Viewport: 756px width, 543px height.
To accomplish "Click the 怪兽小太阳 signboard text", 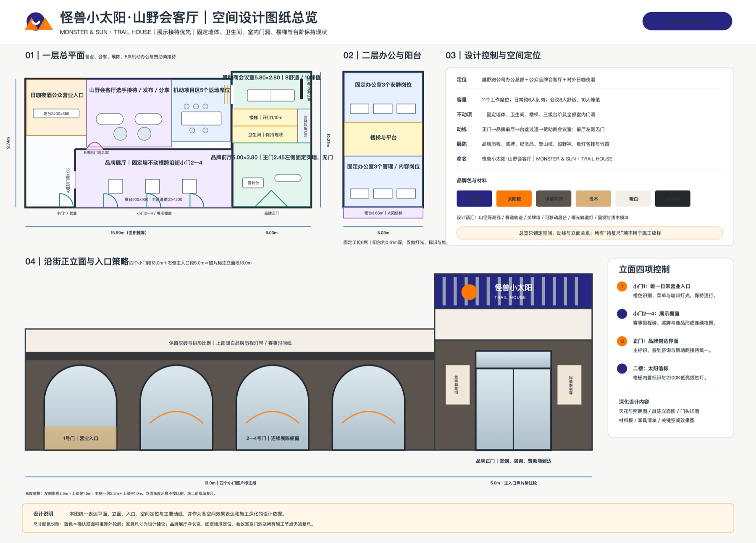I will 513,288.
